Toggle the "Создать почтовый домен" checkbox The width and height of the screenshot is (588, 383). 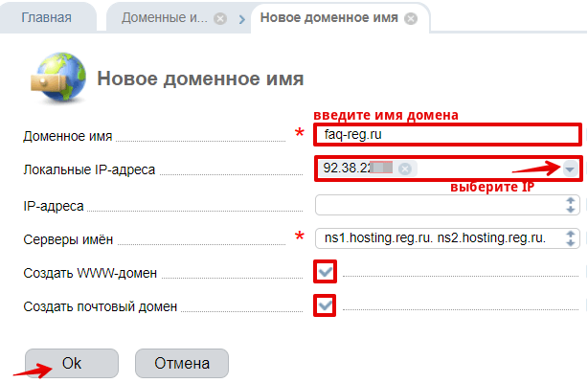[327, 306]
